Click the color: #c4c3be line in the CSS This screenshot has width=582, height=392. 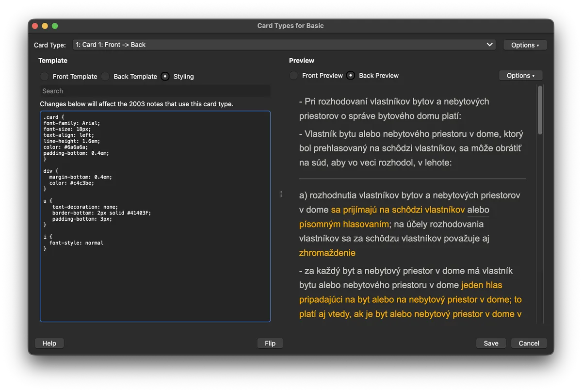coord(71,183)
